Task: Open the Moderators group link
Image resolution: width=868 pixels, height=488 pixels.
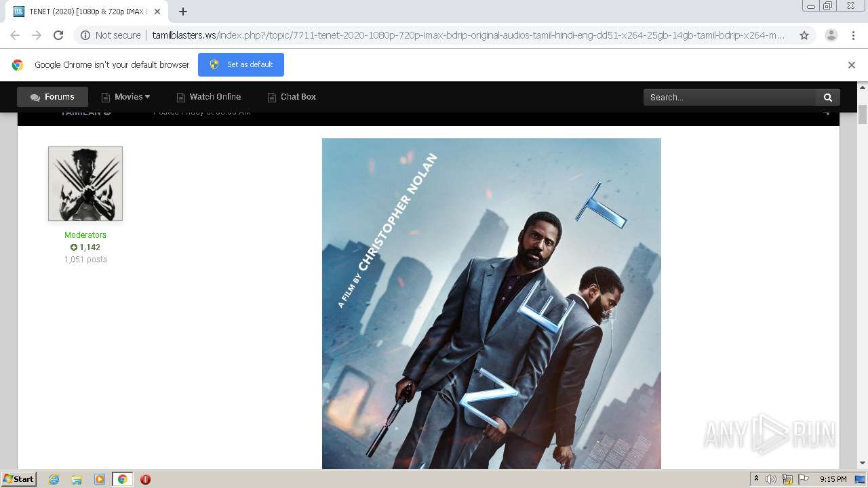Action: 85,235
